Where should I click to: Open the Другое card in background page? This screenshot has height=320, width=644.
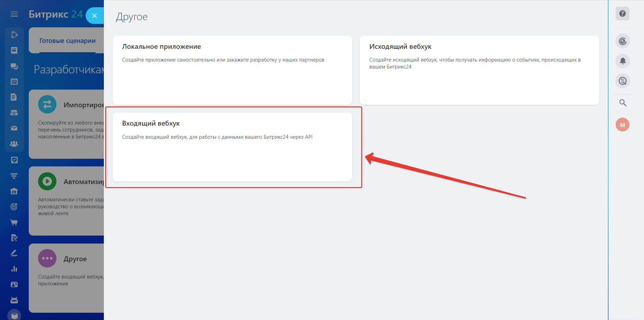click(66, 278)
